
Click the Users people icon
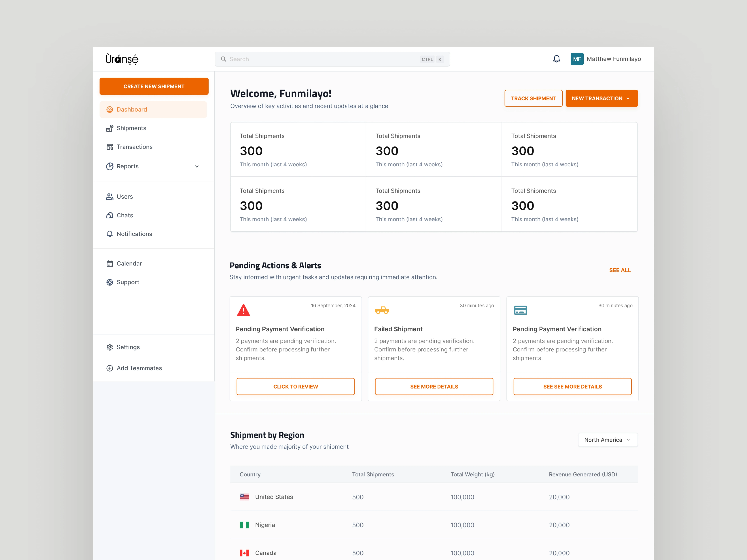pyautogui.click(x=110, y=197)
